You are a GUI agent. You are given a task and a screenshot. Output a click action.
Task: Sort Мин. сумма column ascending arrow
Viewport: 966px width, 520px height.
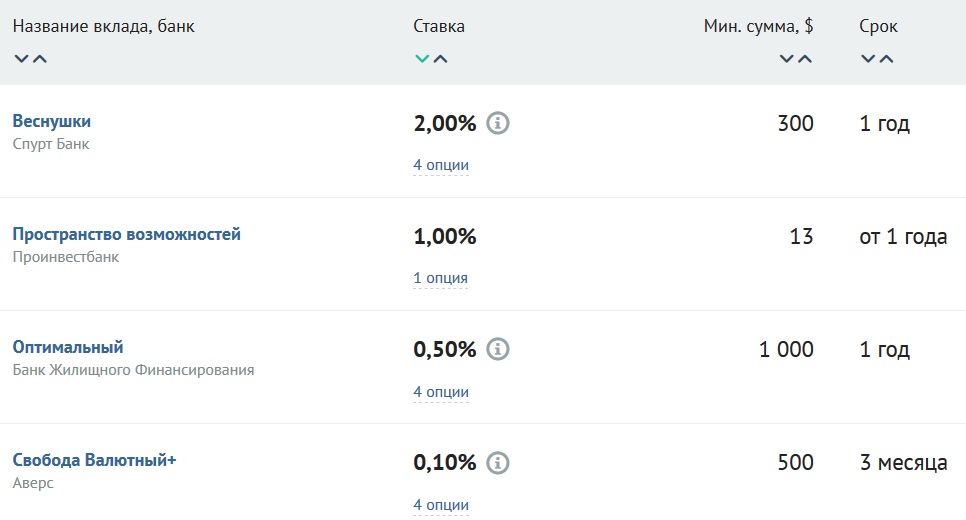(805, 59)
